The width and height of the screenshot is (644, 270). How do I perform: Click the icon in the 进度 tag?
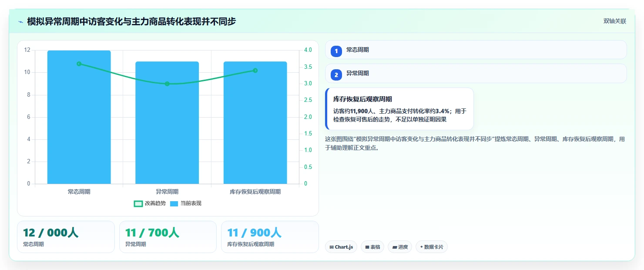click(395, 247)
